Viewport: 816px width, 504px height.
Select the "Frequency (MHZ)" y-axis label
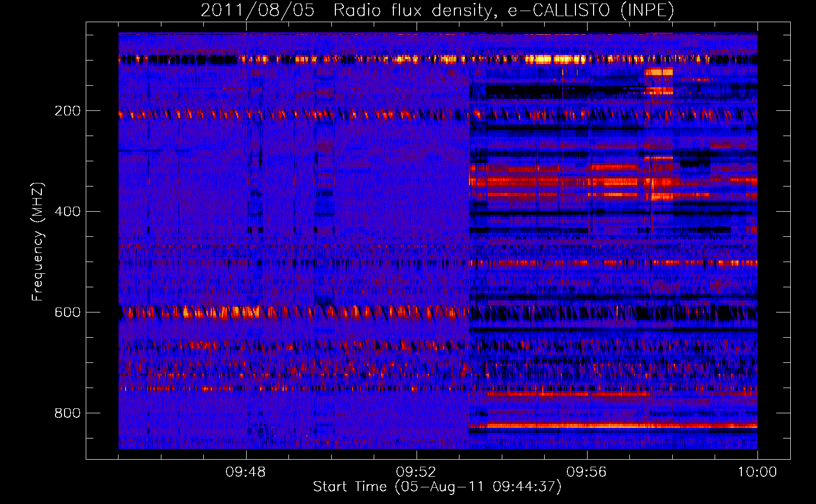point(38,241)
